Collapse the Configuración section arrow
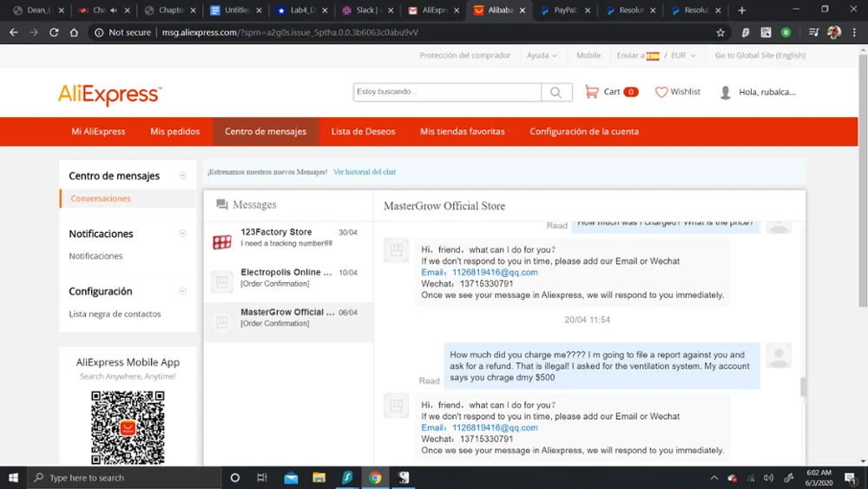This screenshot has height=489, width=868. [182, 291]
